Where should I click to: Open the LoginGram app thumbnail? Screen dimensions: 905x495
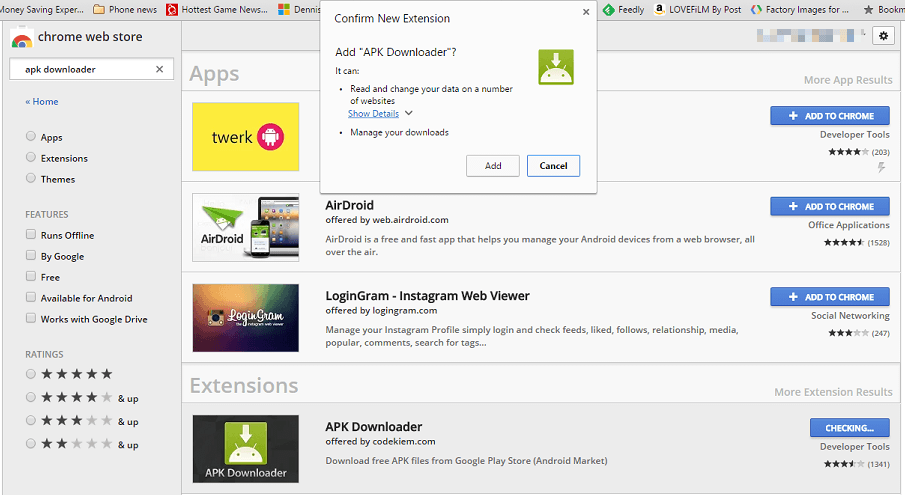pyautogui.click(x=246, y=318)
